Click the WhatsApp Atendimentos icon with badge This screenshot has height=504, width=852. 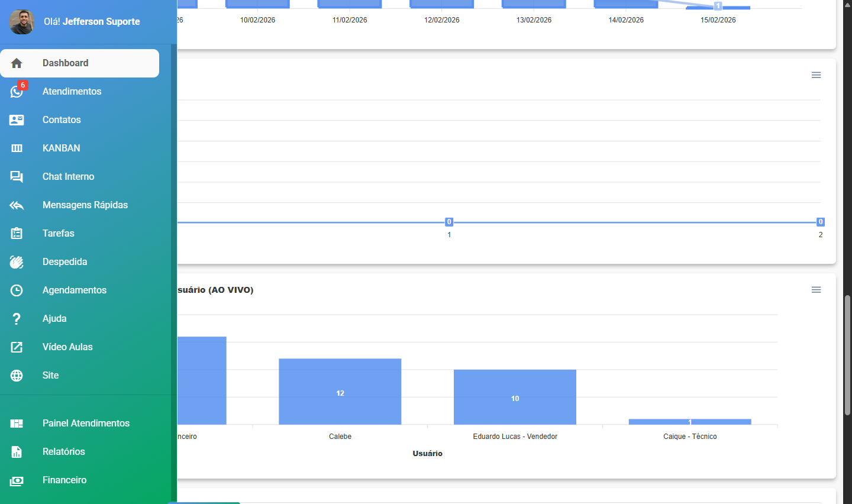point(17,92)
